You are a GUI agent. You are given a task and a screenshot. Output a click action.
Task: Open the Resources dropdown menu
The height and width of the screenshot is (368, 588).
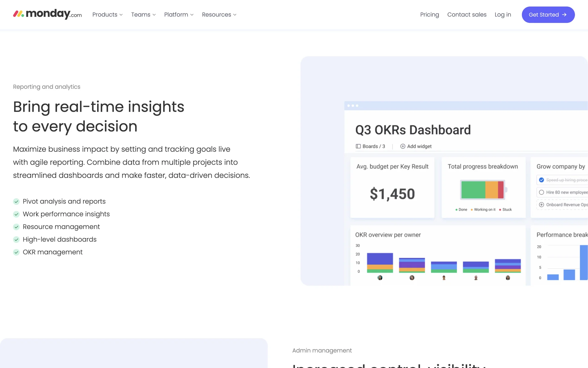[219, 15]
